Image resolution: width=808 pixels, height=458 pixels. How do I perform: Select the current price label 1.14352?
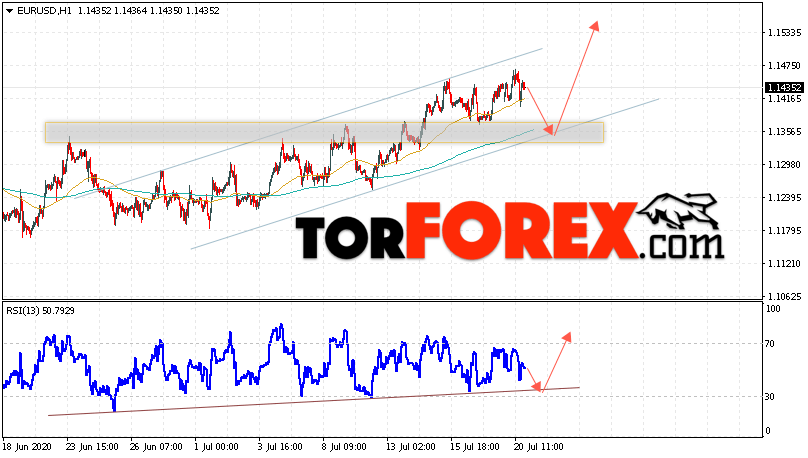[784, 88]
